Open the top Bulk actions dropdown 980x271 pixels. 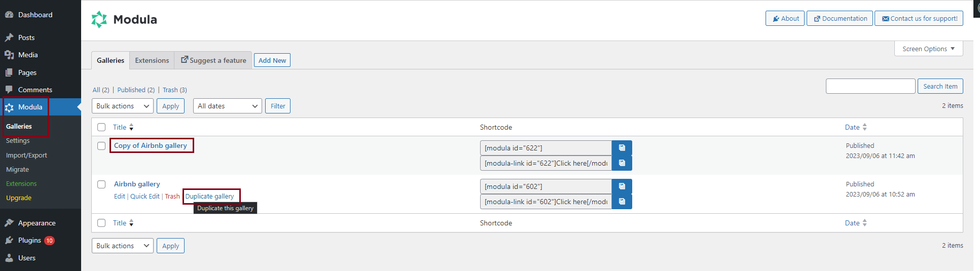pos(122,106)
